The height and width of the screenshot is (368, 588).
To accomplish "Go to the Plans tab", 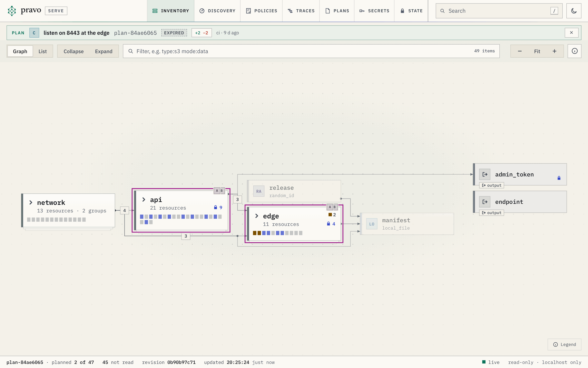I will (x=337, y=11).
